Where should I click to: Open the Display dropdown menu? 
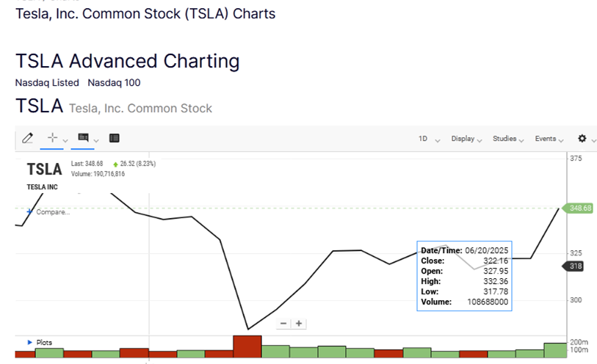click(x=466, y=139)
